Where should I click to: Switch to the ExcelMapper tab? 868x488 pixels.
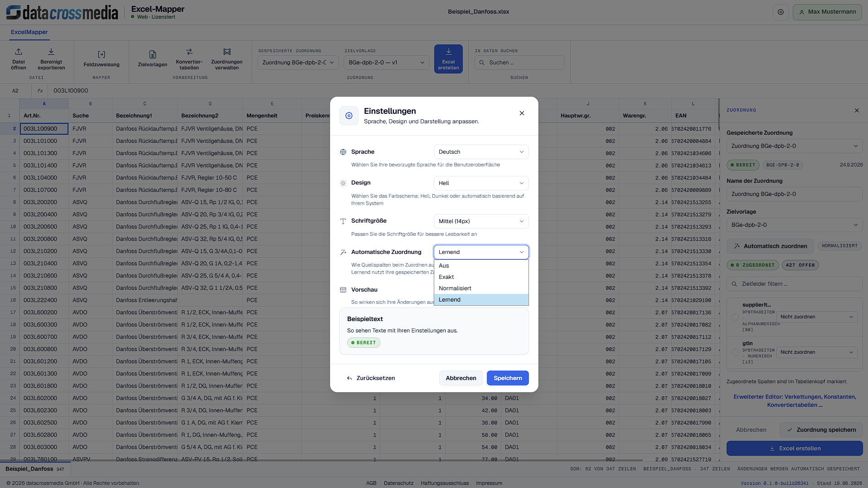pyautogui.click(x=29, y=32)
